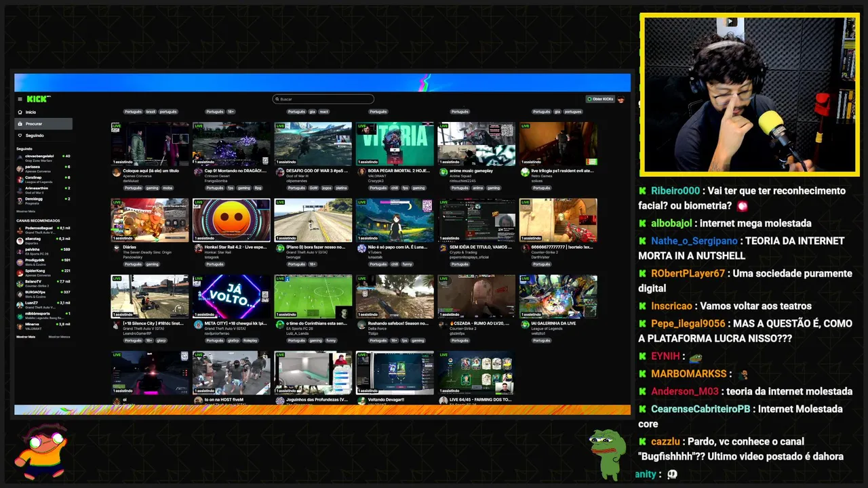Open recommended channel LuanZ7

pos(43,304)
